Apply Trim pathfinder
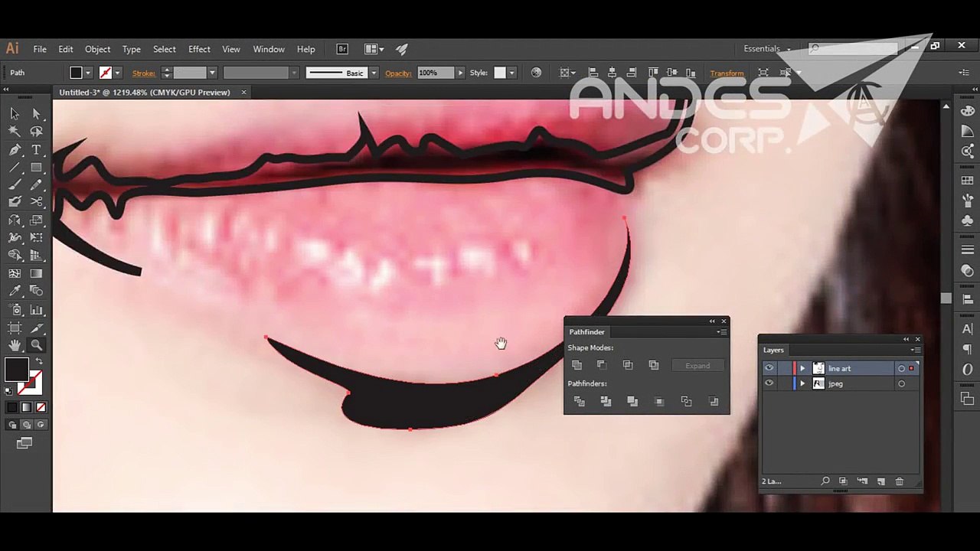The image size is (980, 551). click(606, 401)
